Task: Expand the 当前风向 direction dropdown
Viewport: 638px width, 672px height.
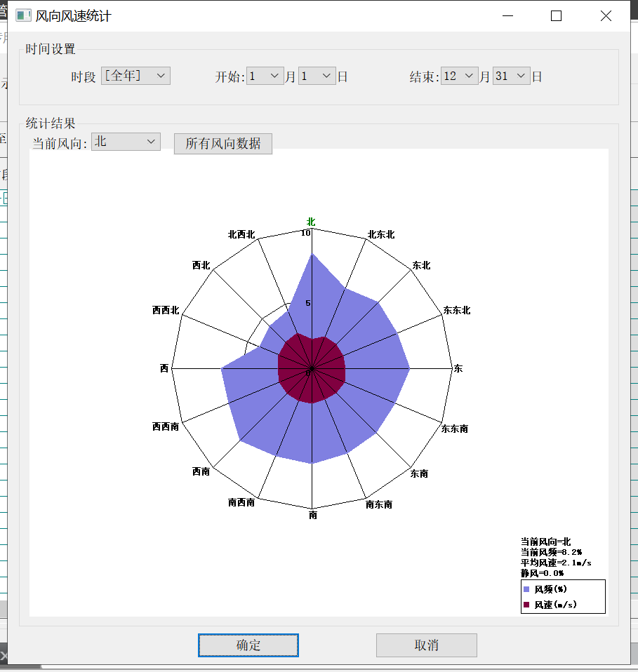Action: tap(126, 142)
